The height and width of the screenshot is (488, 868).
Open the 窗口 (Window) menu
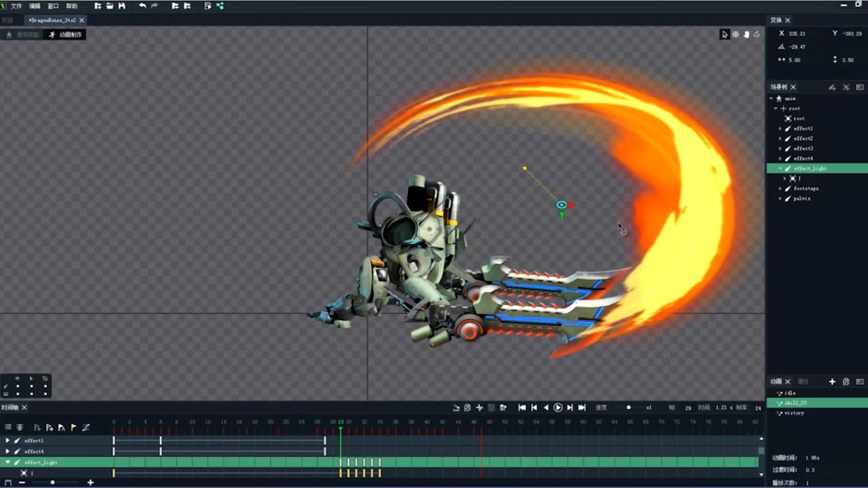coord(53,6)
